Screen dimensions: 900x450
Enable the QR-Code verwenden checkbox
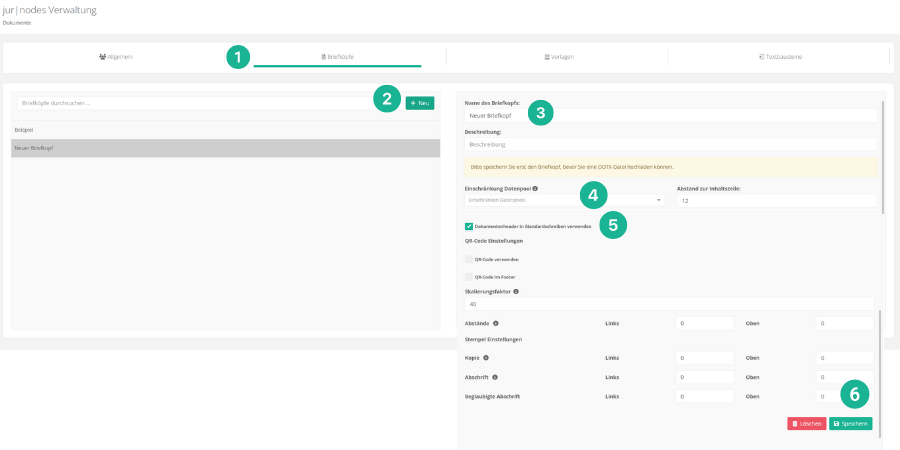coord(469,259)
